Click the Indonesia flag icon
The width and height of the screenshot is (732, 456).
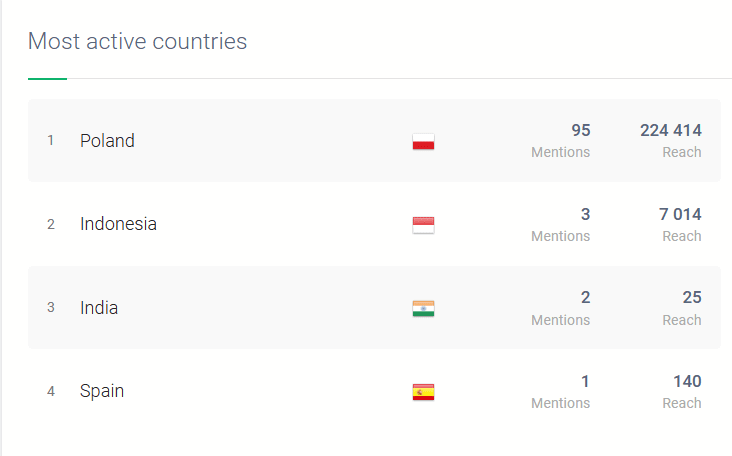click(423, 225)
